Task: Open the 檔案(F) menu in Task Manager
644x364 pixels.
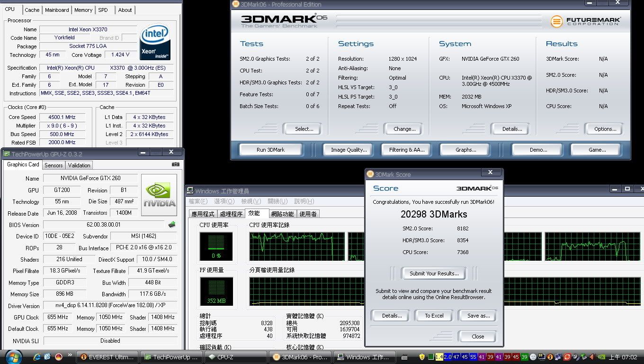Action: coord(198,201)
